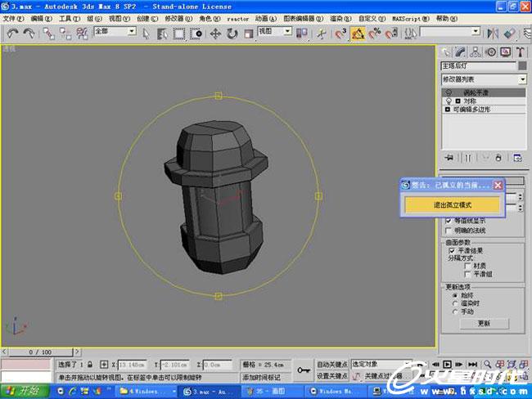532x399 pixels.
Task: Enable the 平滑组 separate-by checkbox
Action: coord(468,274)
